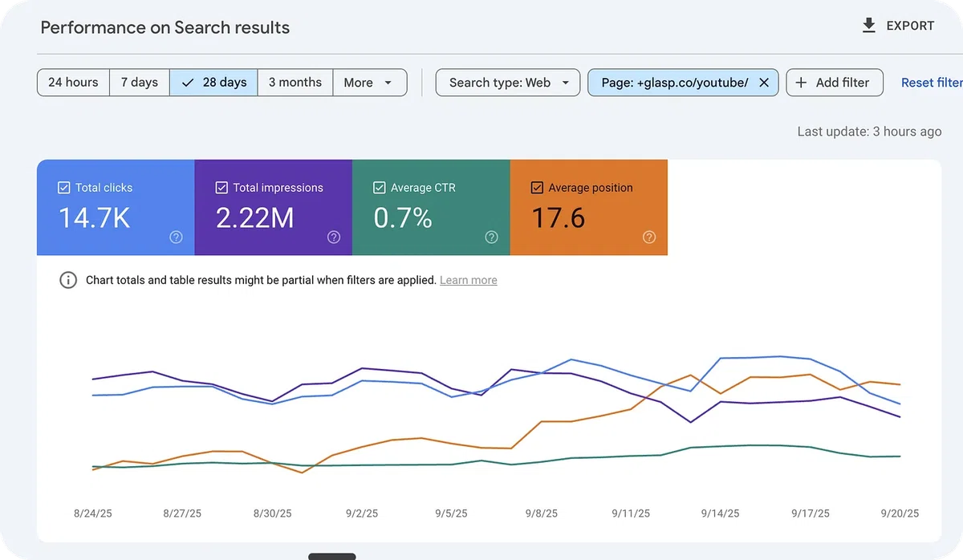Open help icon on Average CTR card

point(492,237)
